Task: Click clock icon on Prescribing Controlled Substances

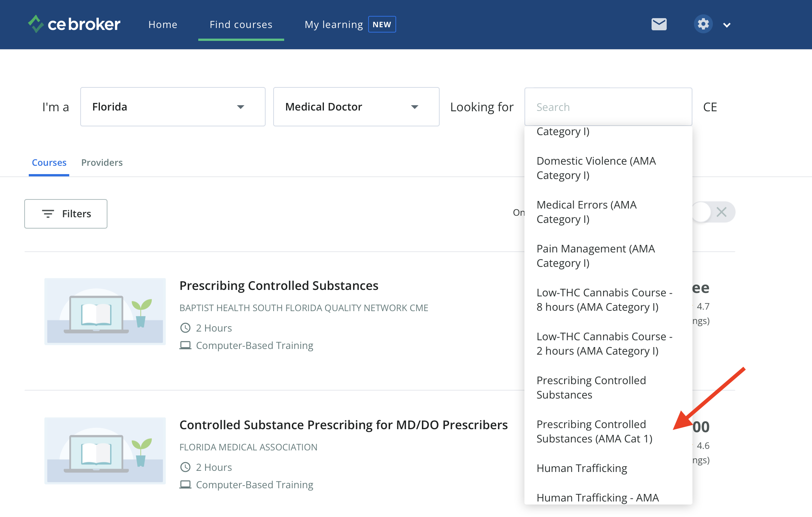Action: [x=185, y=328]
